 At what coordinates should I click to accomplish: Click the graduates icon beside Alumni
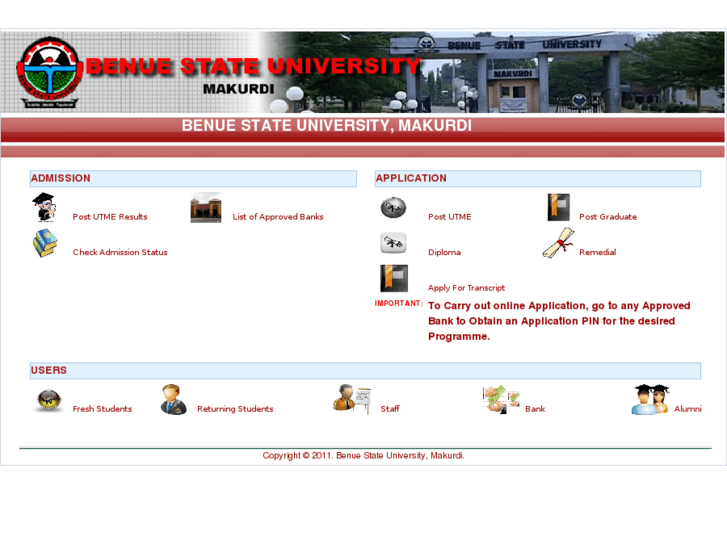(x=650, y=399)
